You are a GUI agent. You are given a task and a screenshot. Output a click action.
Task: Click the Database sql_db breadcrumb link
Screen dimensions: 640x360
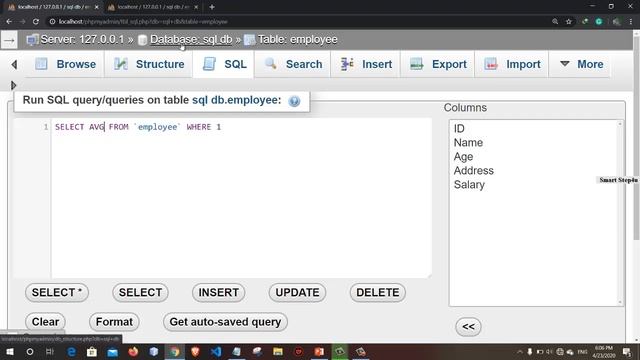tap(191, 40)
